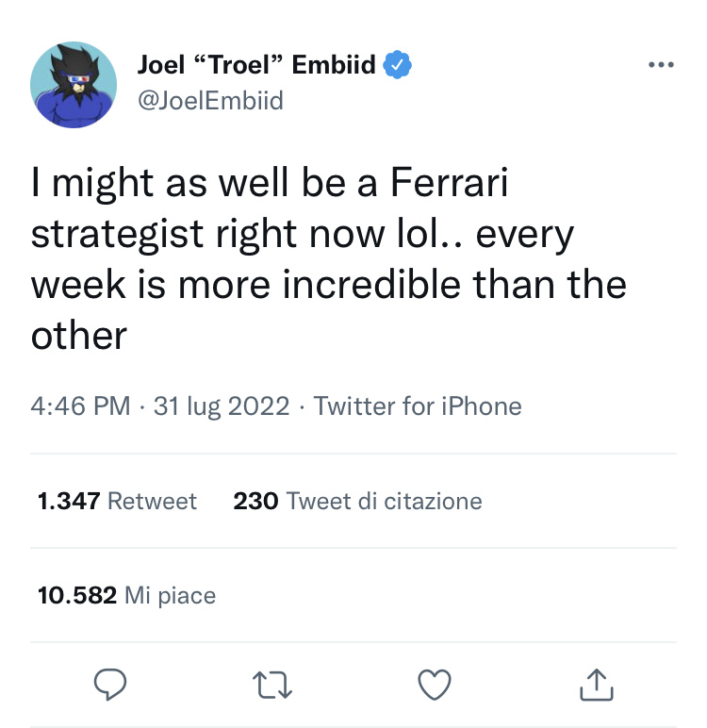Open the three-dot more options menu

click(661, 64)
